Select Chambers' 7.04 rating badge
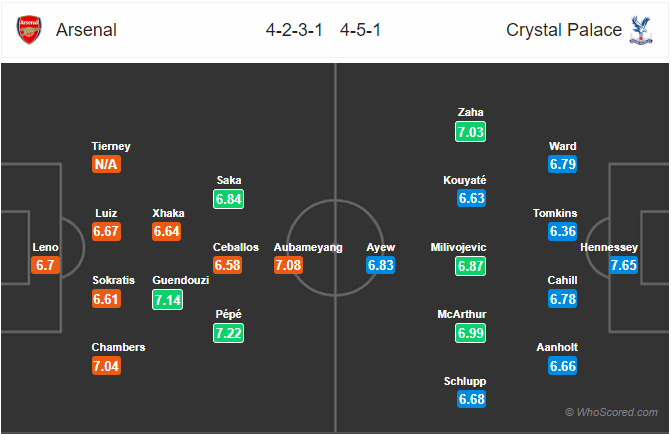The image size is (671, 434). pos(106,366)
